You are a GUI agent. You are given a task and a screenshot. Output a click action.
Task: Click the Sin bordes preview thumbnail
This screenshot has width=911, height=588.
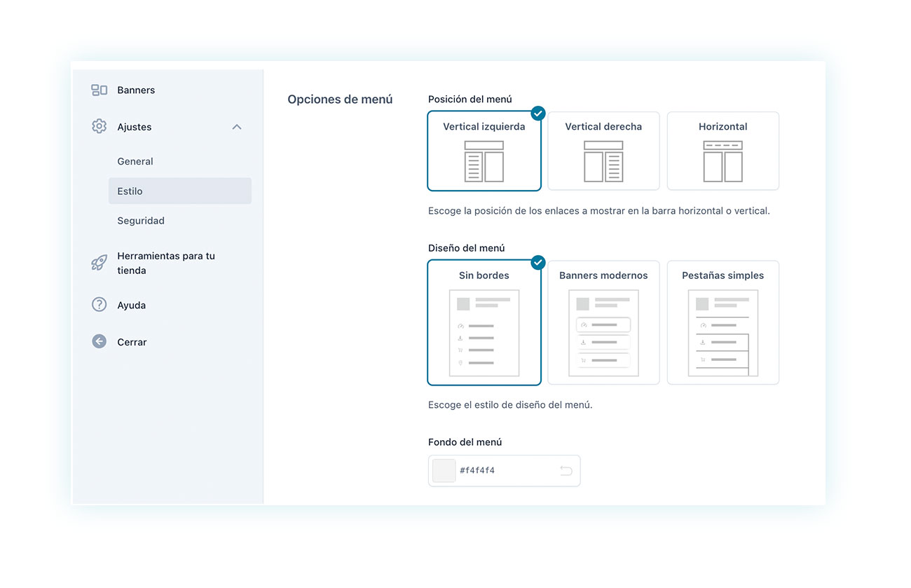(x=484, y=333)
